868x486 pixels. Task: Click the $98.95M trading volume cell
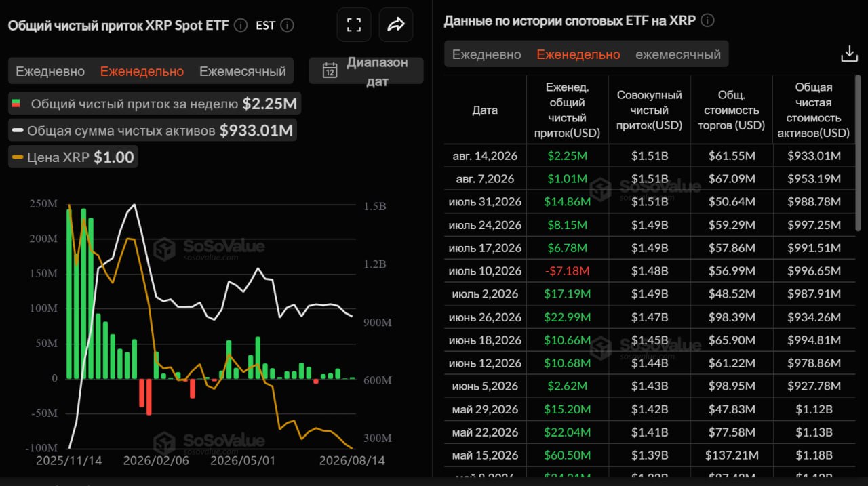tap(732, 386)
